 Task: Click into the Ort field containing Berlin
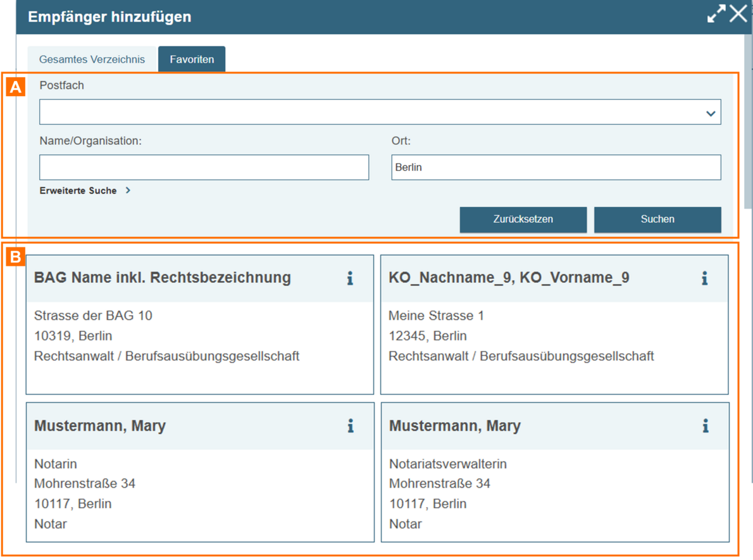click(x=556, y=168)
